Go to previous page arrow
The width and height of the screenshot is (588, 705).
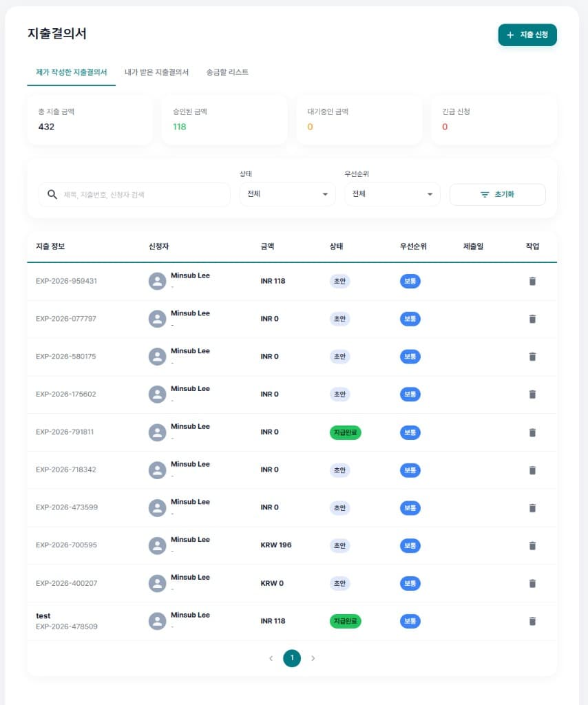[271, 658]
